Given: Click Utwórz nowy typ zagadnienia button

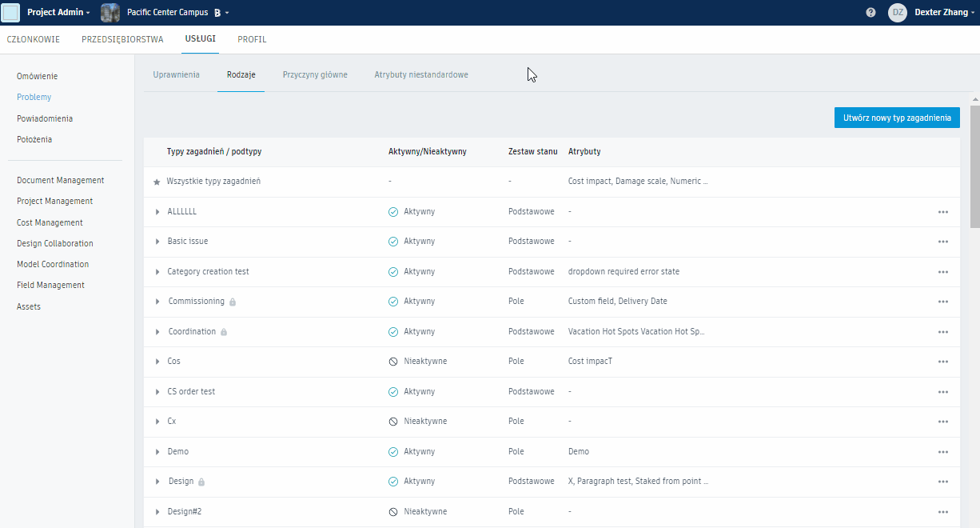Looking at the screenshot, I should (897, 118).
